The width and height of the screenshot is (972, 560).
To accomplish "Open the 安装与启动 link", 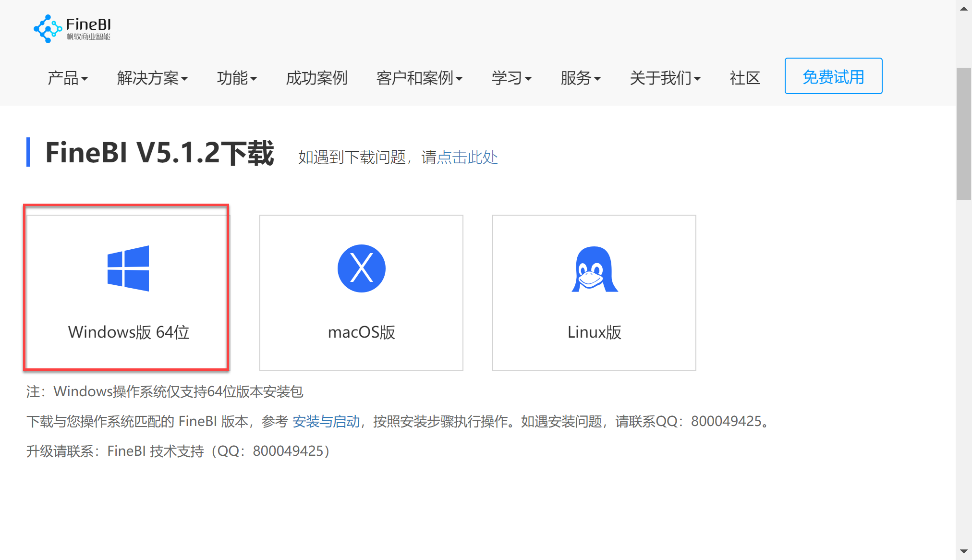I will [x=326, y=421].
